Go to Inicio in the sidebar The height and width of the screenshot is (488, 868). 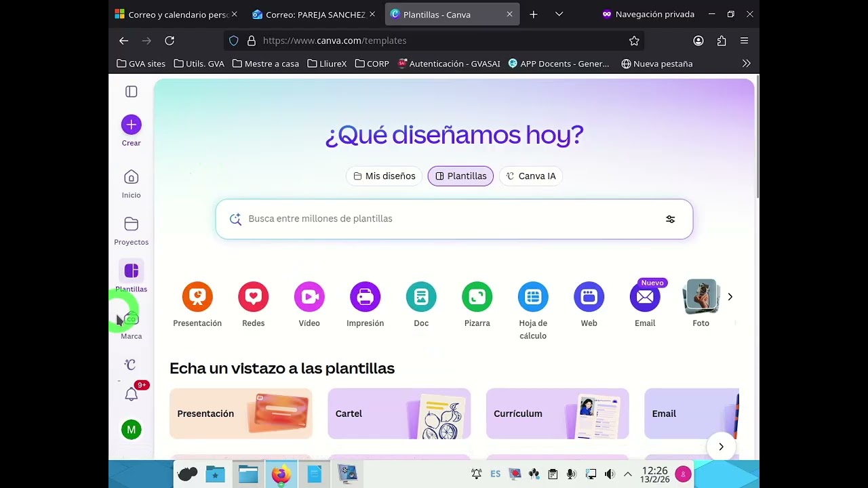click(132, 184)
